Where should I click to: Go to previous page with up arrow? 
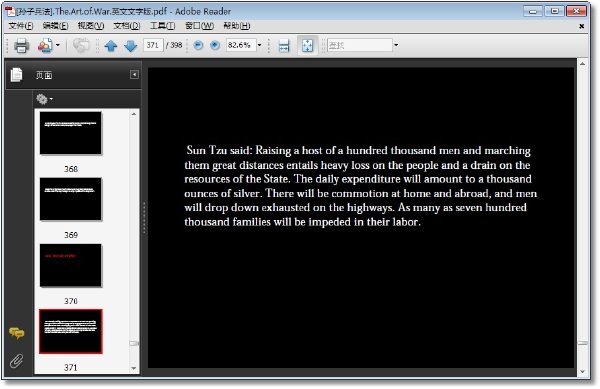[111, 46]
